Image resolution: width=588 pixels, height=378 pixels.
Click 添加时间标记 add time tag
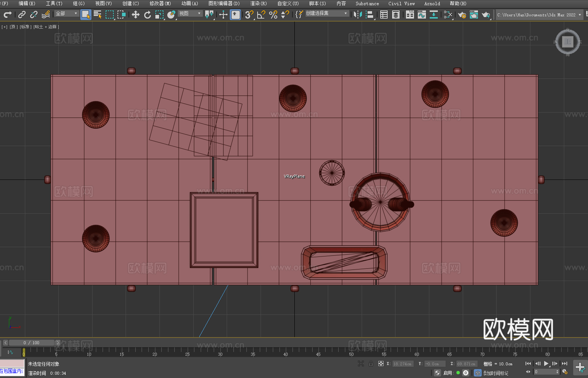tap(496, 373)
